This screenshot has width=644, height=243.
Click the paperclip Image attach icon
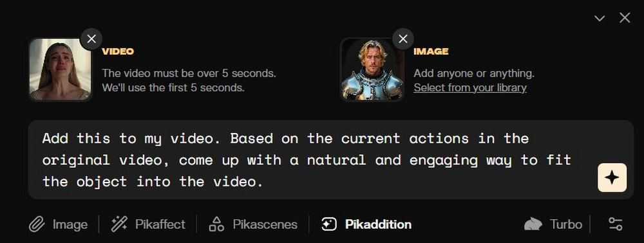[x=37, y=224]
